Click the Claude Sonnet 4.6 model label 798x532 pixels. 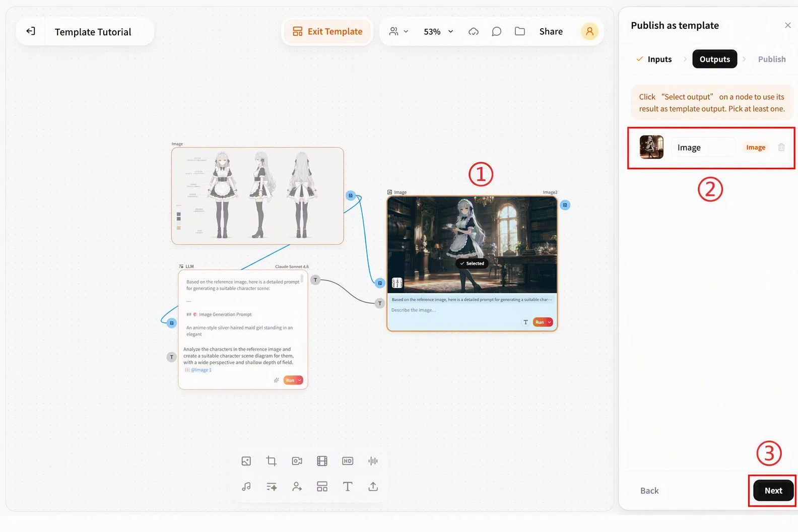(x=292, y=267)
